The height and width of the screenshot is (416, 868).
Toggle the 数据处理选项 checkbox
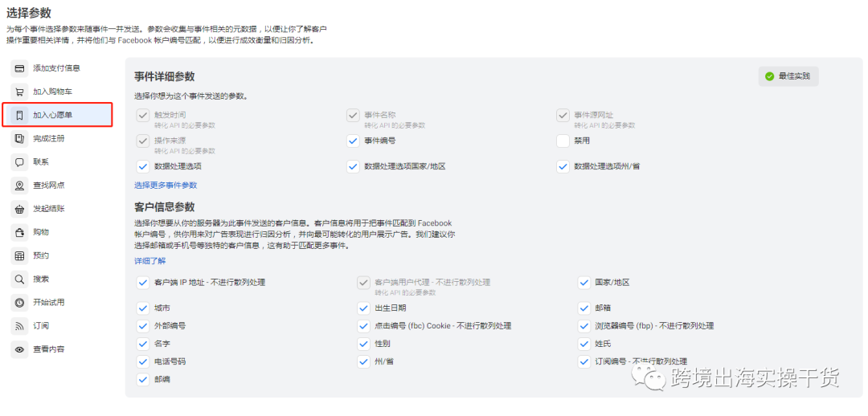(143, 166)
